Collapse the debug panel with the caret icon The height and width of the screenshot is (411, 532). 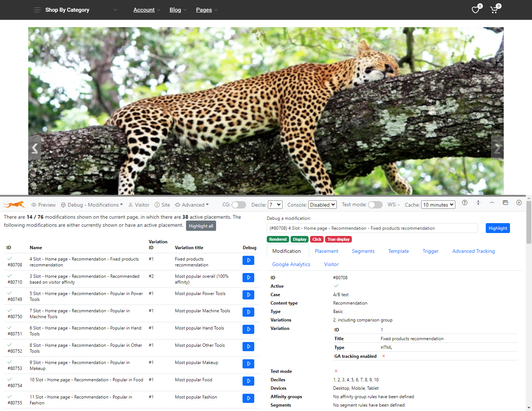[492, 203]
